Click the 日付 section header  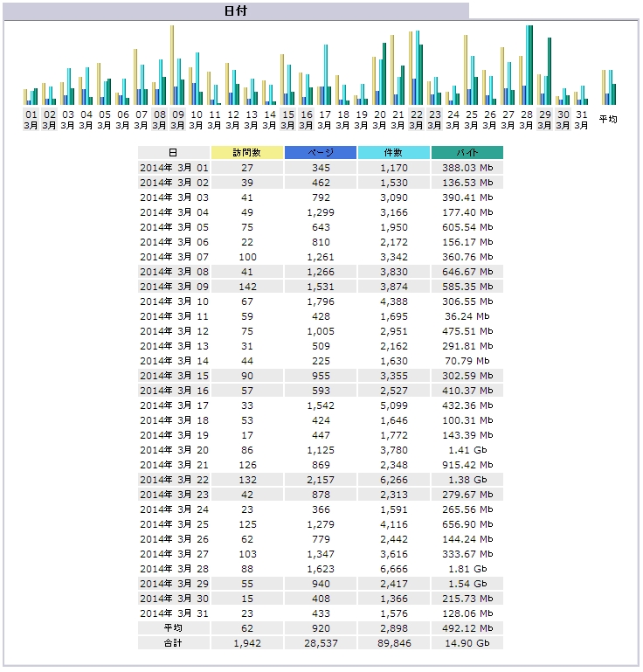click(236, 10)
